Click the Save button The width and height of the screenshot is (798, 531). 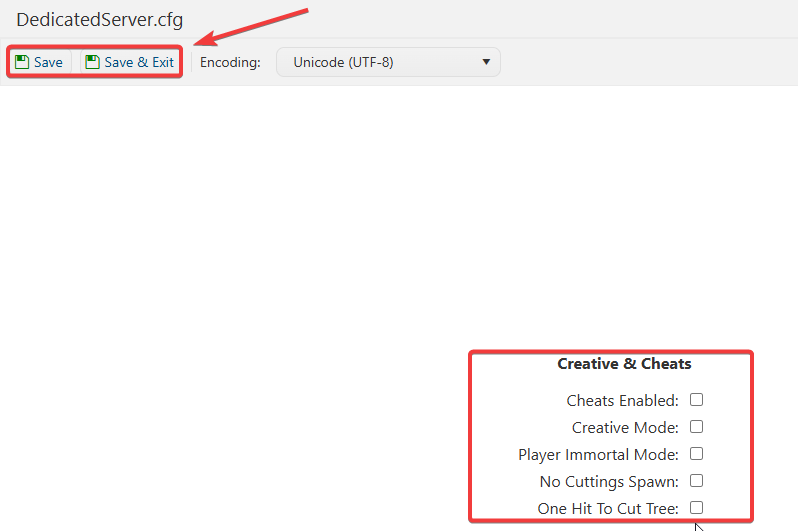[40, 62]
